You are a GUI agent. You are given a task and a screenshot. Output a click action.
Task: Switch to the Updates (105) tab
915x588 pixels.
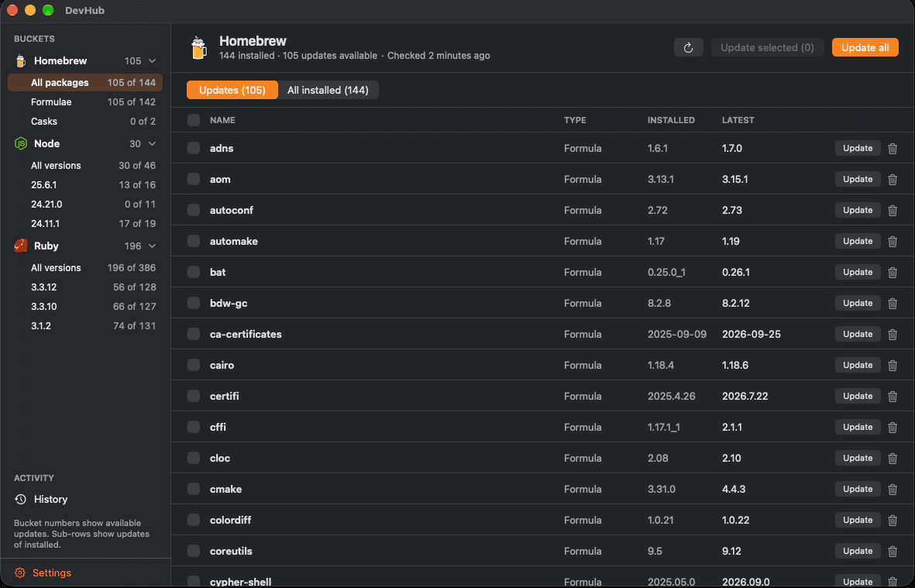click(232, 90)
